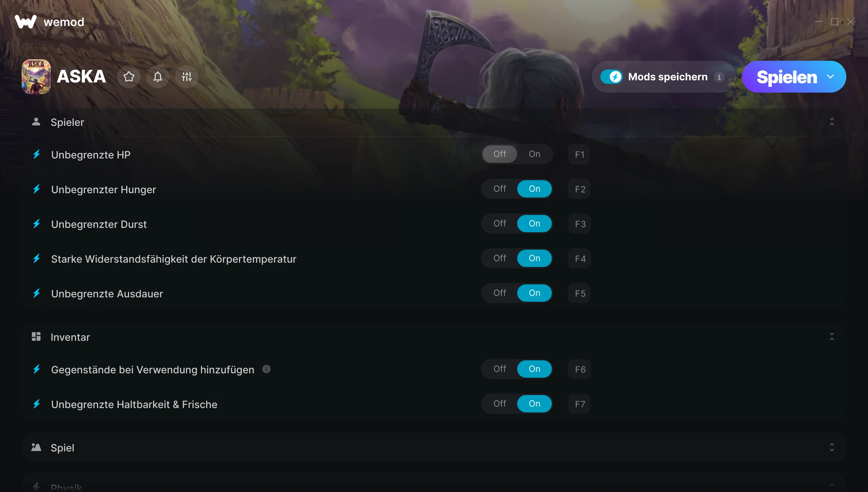This screenshot has height=492, width=868.
Task: Collapse the Inventar section
Action: click(832, 337)
